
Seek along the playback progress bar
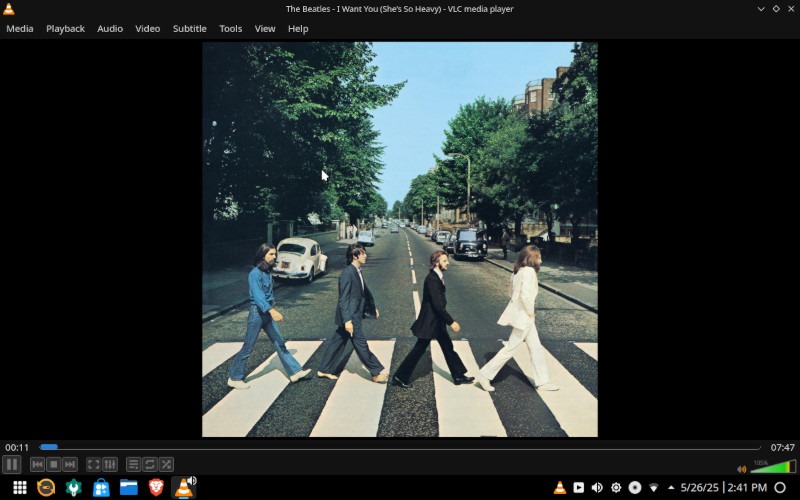[x=399, y=447]
